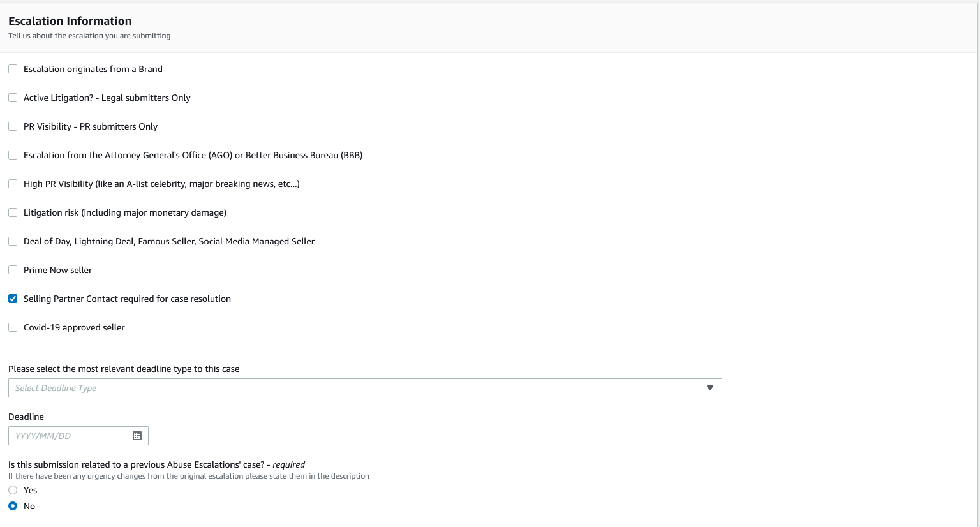Viewport: 980px width, 527px height.
Task: Open the calendar picker icon in Deadline field
Action: 137,436
